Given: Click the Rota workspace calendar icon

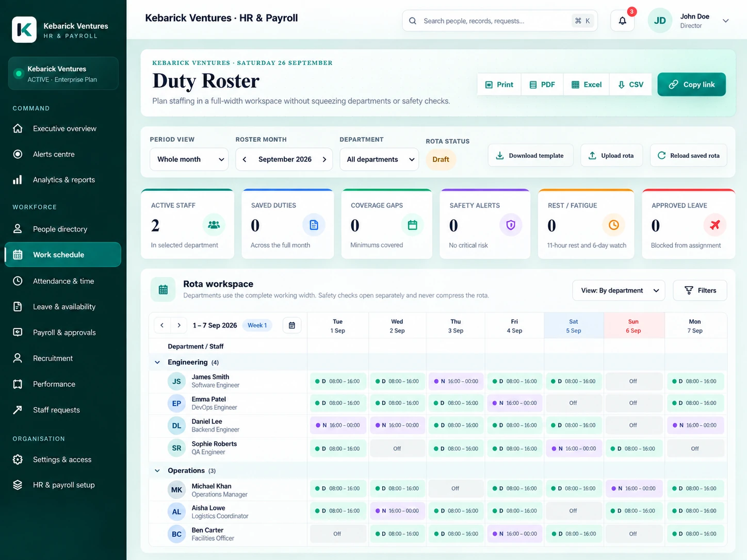Looking at the screenshot, I should tap(163, 289).
